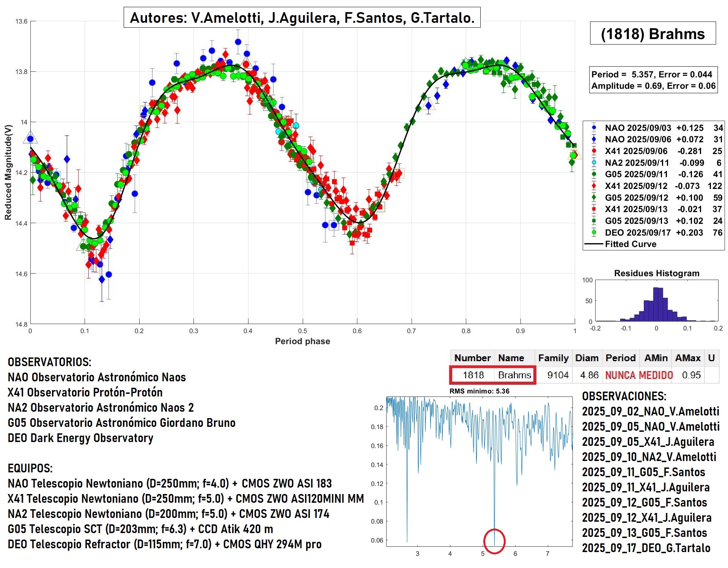Click the 2025_09_02_NAO_V.Amelotti observation entry
The image size is (728, 568).
coord(651,411)
